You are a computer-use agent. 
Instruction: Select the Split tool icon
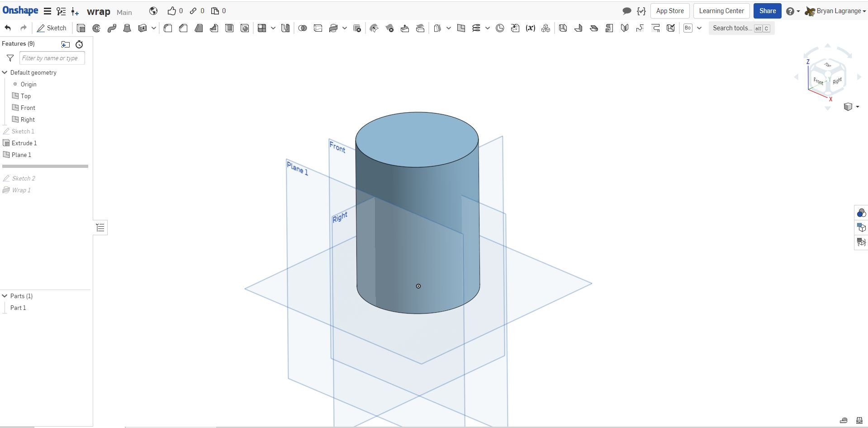pos(318,28)
